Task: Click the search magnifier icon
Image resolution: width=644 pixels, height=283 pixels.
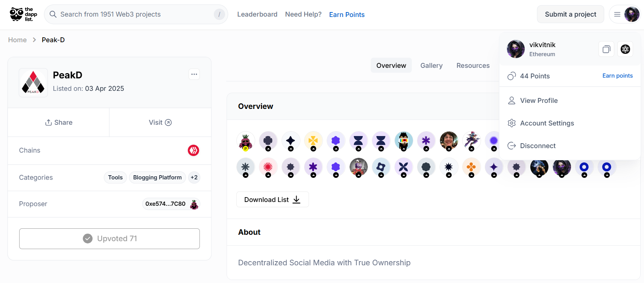Action: 53,14
